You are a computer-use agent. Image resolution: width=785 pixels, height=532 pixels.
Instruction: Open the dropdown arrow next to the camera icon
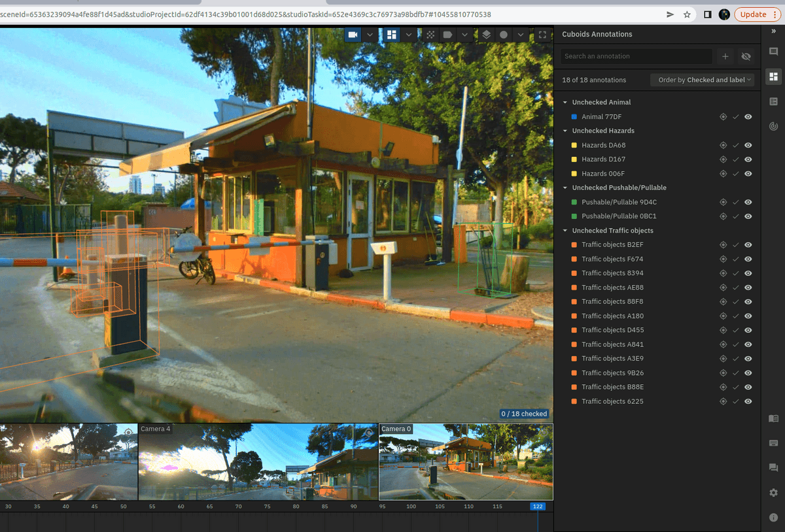coord(370,35)
